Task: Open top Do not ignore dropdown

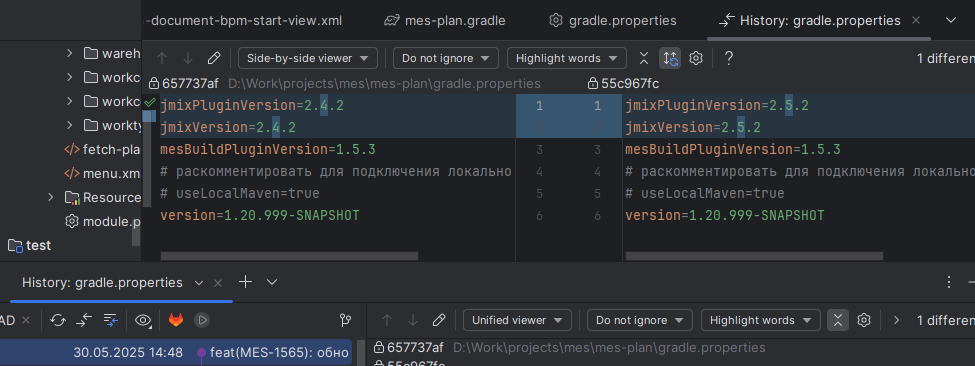Action: [x=446, y=58]
